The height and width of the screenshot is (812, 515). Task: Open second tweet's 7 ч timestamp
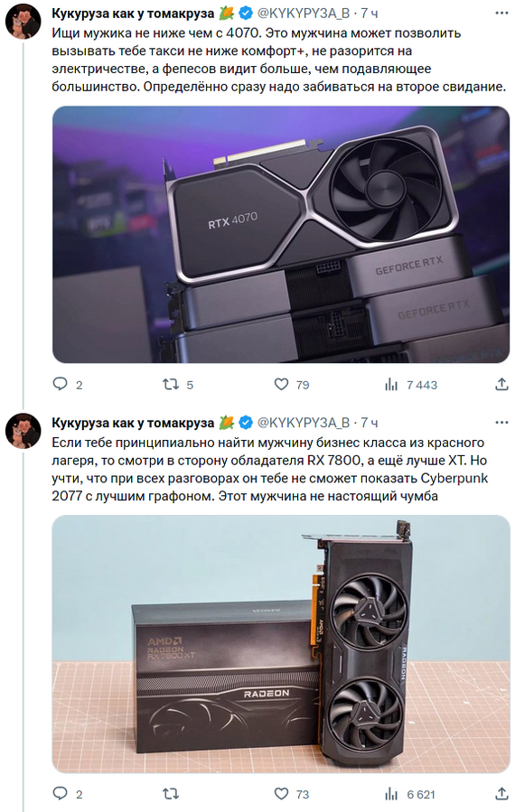(x=370, y=423)
